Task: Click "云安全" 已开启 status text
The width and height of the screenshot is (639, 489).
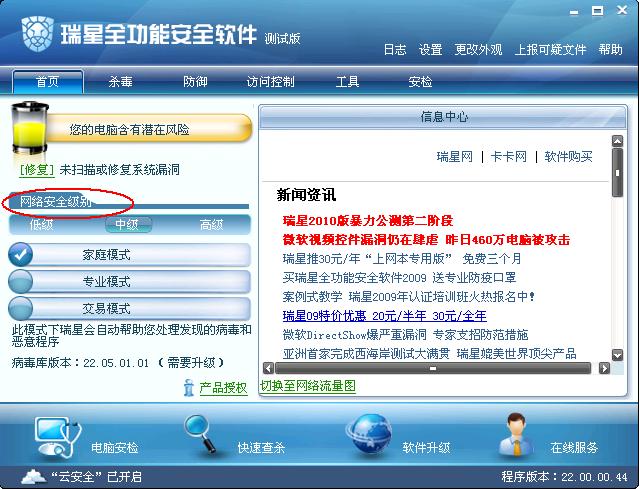Action: point(96,477)
